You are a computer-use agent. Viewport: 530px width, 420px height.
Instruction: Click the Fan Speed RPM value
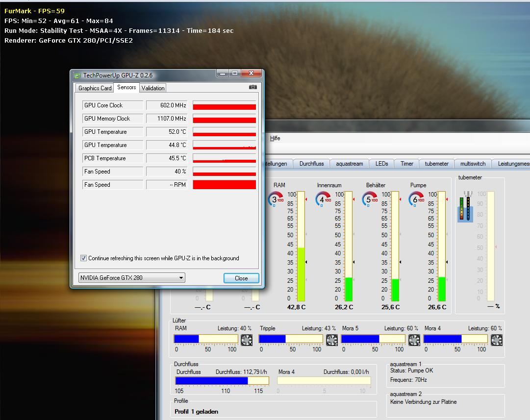[x=167, y=184]
